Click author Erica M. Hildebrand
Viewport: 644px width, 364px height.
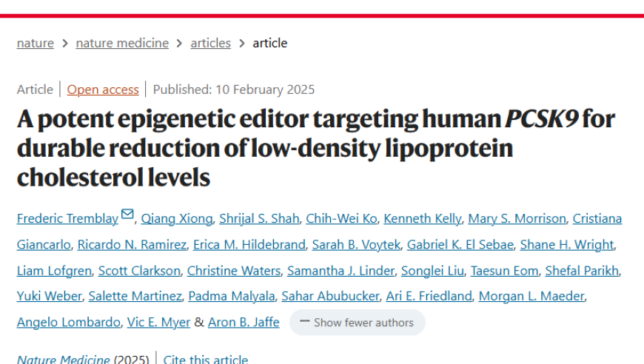click(249, 245)
